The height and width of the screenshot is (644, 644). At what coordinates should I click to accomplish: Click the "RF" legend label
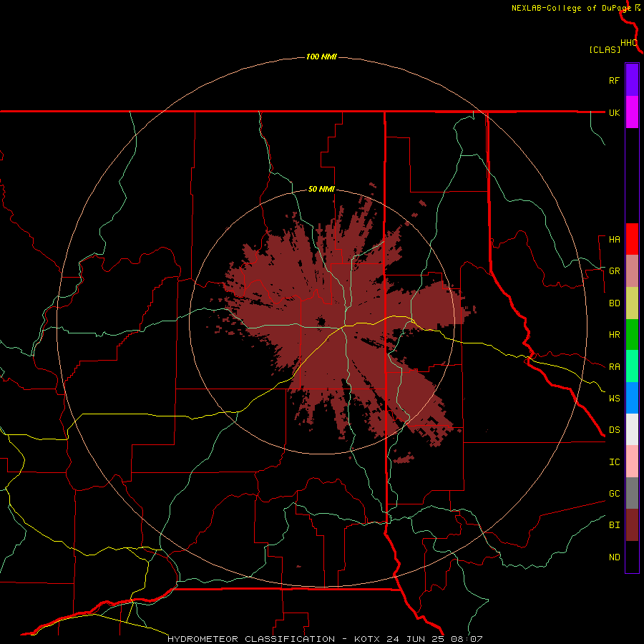[614, 80]
